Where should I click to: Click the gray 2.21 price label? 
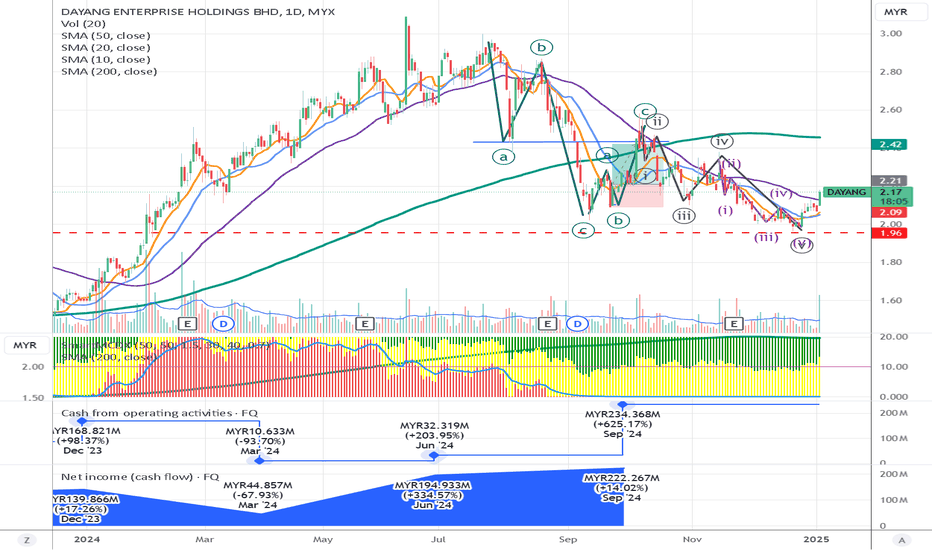(x=889, y=181)
